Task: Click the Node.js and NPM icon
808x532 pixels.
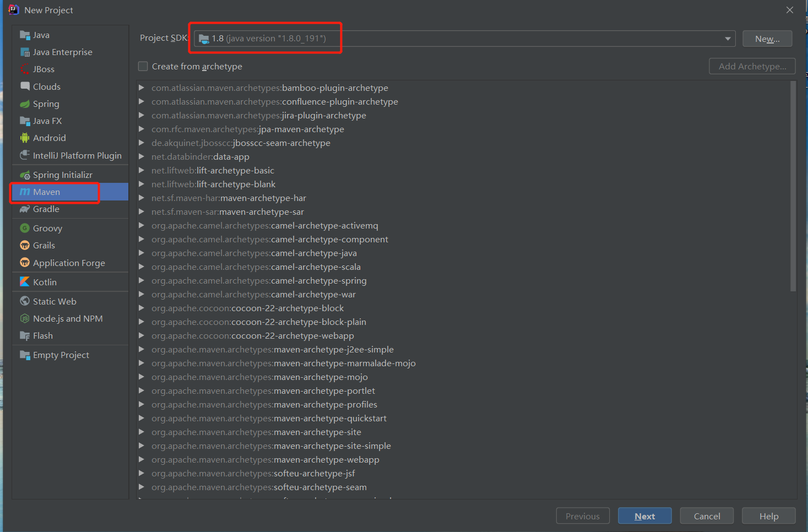Action: pyautogui.click(x=25, y=319)
